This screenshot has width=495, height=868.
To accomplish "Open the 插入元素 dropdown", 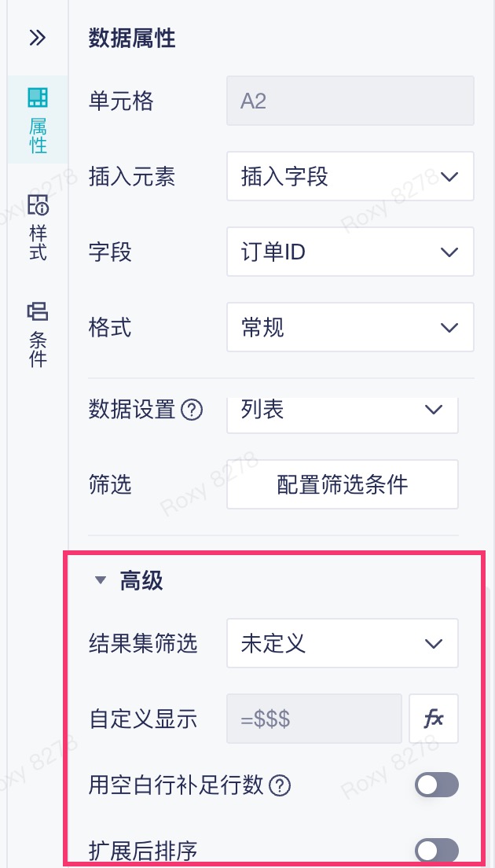I will (x=350, y=177).
